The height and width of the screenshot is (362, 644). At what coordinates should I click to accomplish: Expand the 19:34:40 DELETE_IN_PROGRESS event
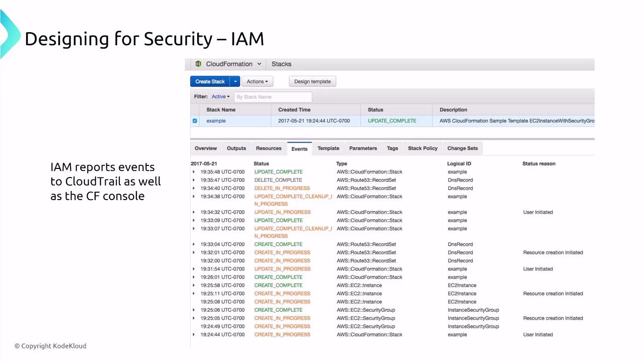coord(194,188)
